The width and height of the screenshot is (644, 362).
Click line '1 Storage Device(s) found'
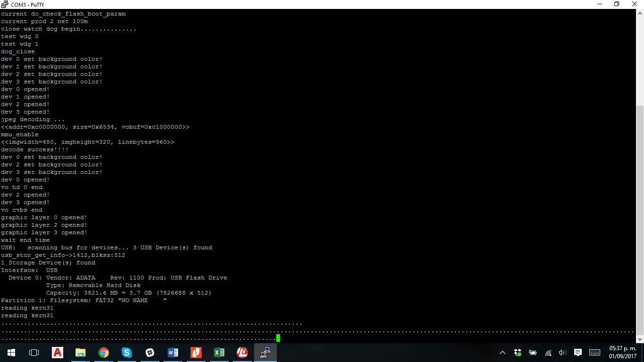point(48,263)
